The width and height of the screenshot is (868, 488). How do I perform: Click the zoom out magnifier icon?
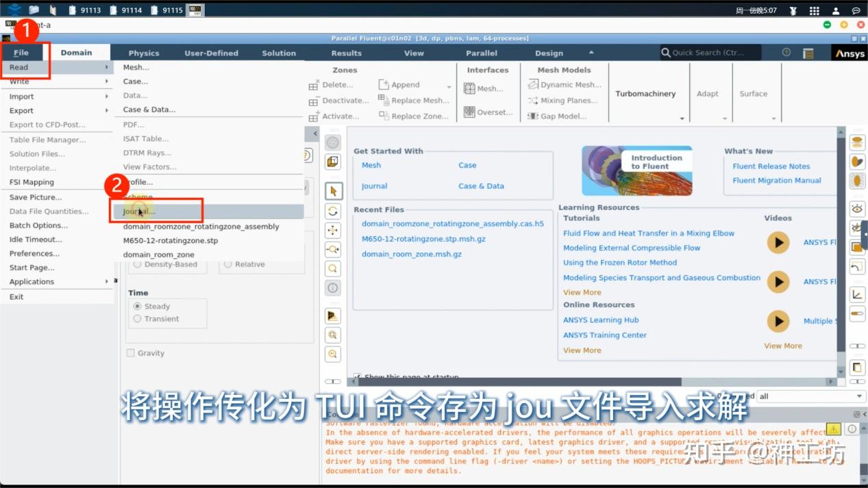[x=333, y=354]
